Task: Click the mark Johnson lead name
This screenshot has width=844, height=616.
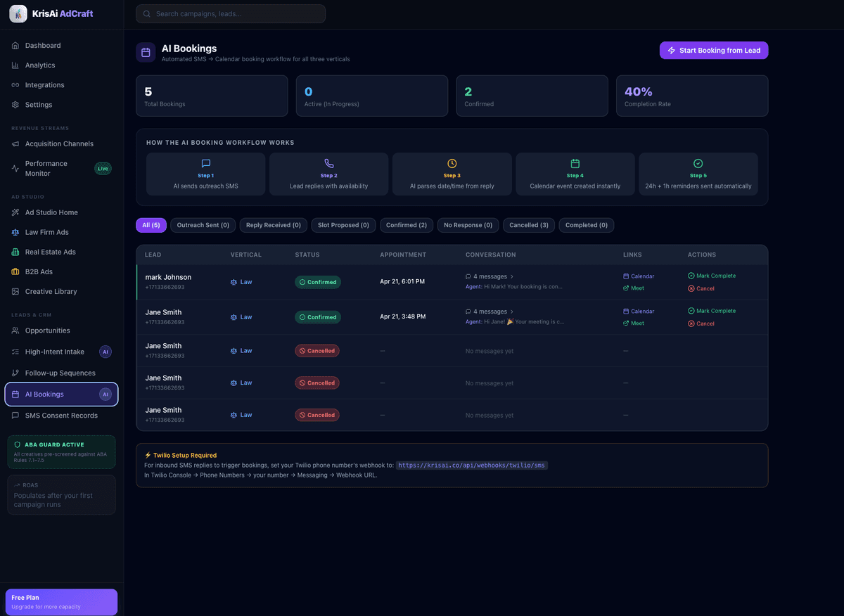Action: (x=168, y=277)
